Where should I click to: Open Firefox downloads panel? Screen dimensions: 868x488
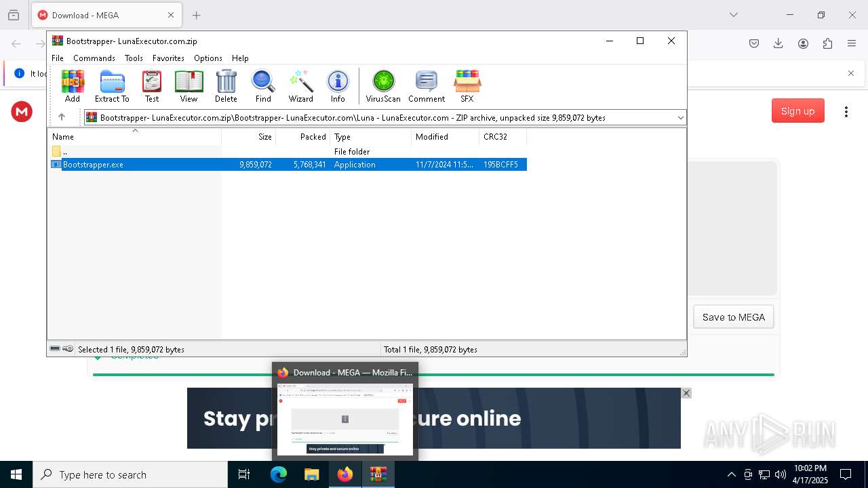pyautogui.click(x=778, y=43)
